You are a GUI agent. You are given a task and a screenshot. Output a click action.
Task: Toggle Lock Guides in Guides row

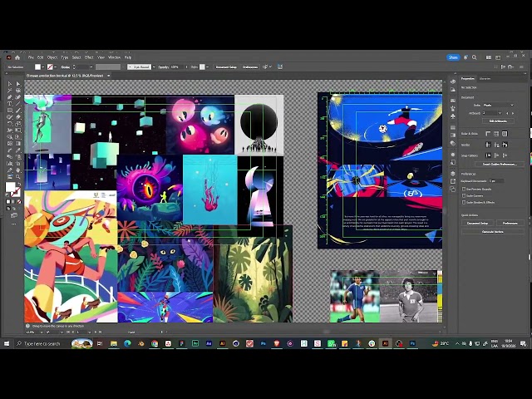[x=496, y=145]
